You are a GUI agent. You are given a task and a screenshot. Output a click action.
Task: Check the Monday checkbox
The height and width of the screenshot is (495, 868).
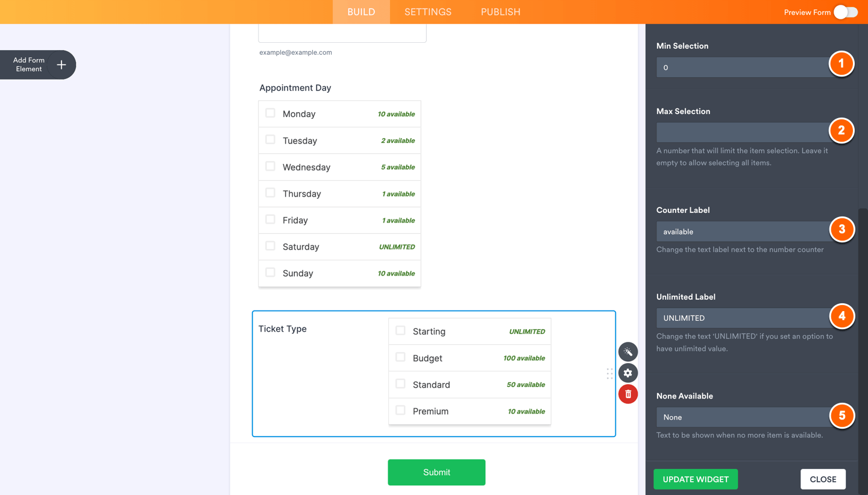tap(270, 113)
